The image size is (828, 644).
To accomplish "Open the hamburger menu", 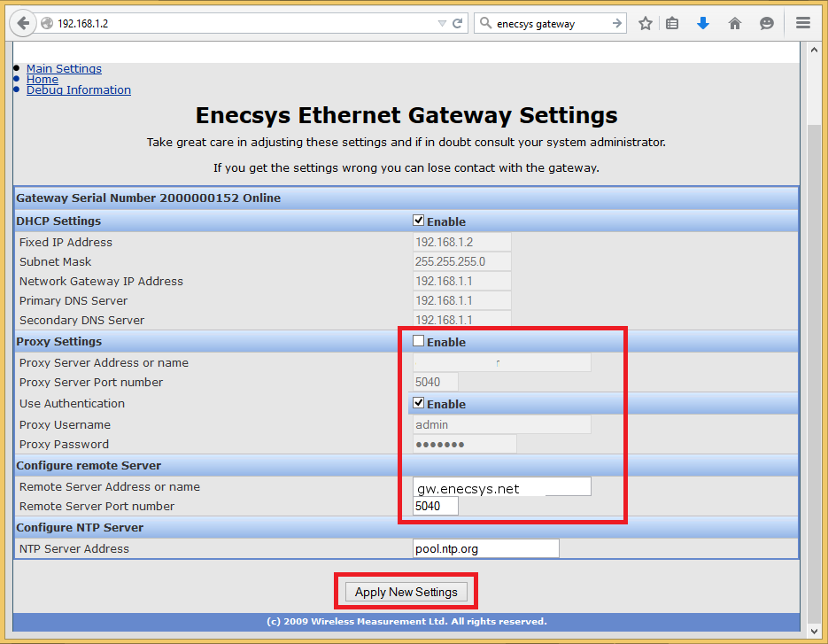I will [803, 23].
